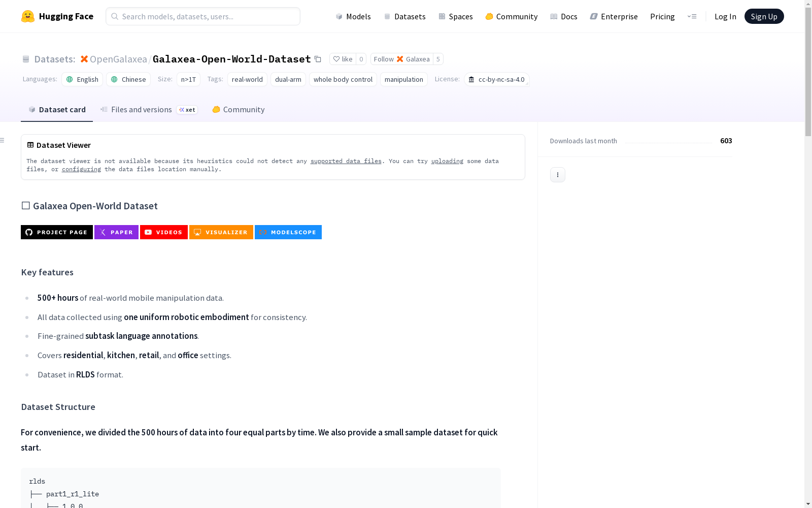Screen dimensions: 812x508
Task: Open the Videos badge link
Action: (x=164, y=232)
